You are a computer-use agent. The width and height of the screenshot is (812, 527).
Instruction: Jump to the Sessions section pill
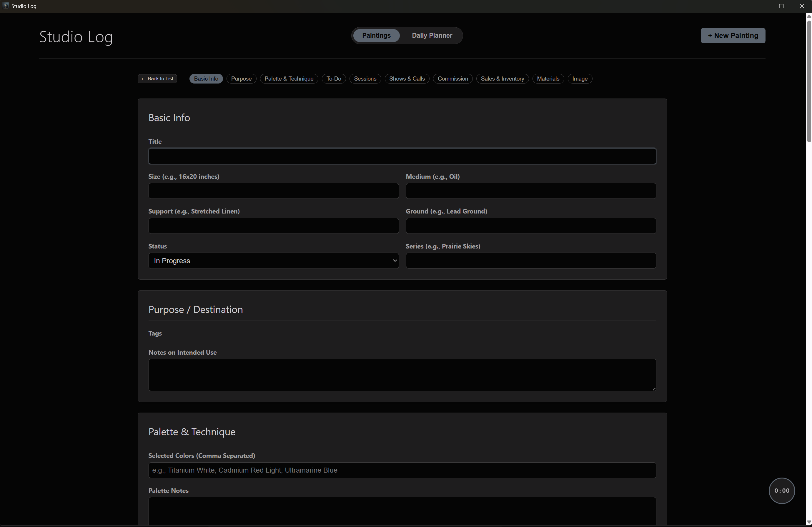point(365,79)
